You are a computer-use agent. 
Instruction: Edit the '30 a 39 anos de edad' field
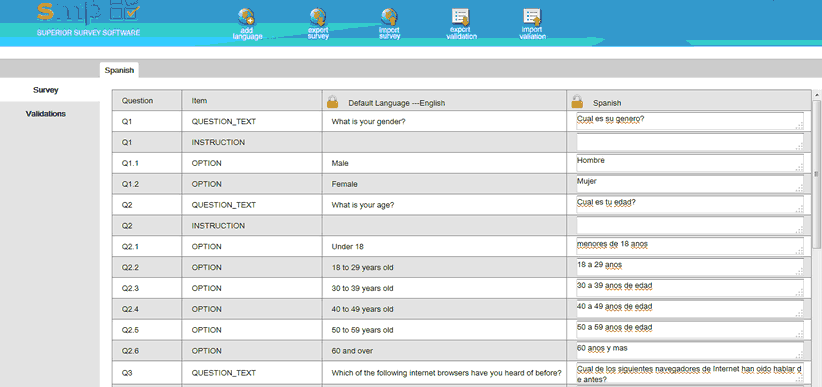coord(689,287)
